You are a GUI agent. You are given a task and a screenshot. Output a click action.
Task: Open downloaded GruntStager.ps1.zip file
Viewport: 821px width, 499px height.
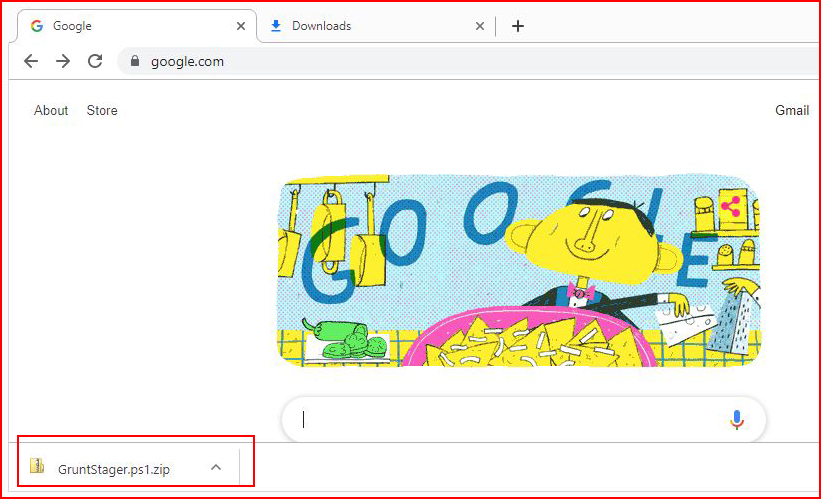click(113, 469)
